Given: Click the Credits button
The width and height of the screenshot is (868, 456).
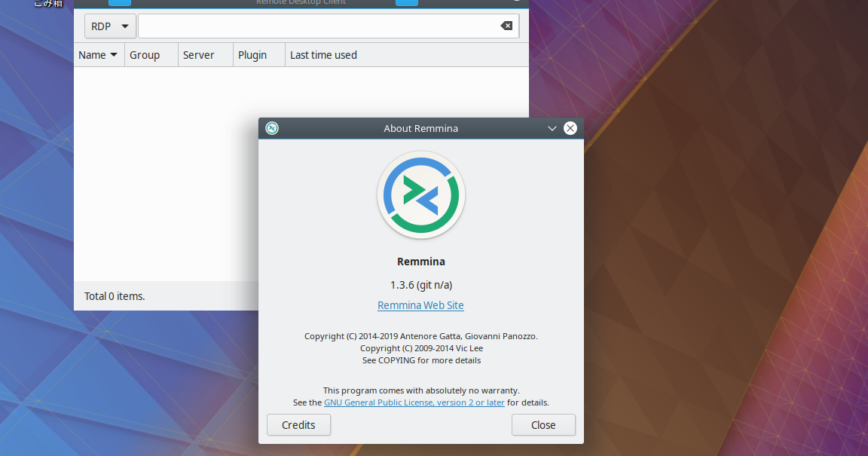Looking at the screenshot, I should (298, 424).
